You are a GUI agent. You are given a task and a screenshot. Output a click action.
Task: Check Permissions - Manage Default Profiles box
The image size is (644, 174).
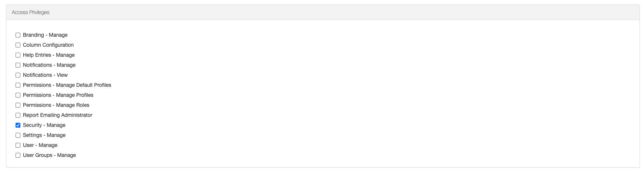click(18, 85)
